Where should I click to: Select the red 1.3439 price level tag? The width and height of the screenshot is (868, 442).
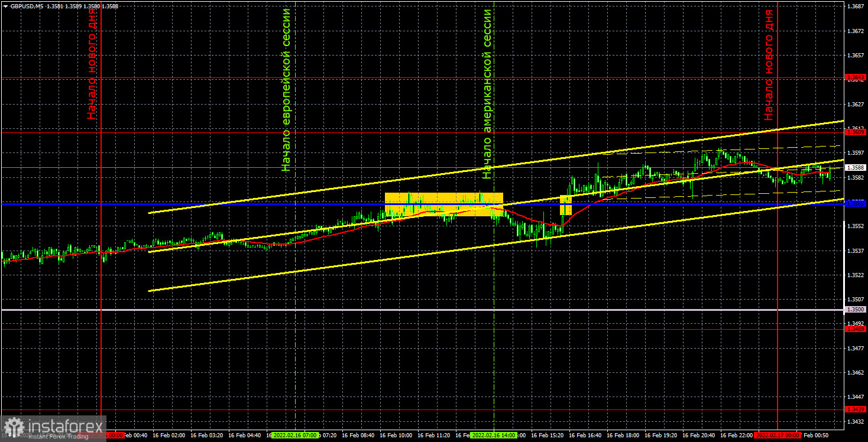856,409
